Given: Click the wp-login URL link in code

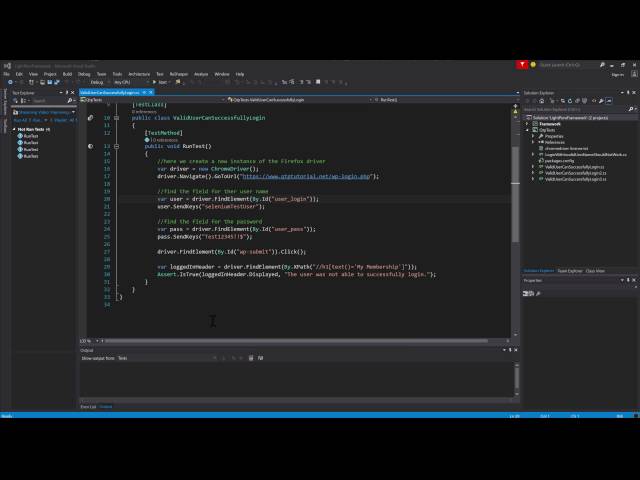Looking at the screenshot, I should (306, 176).
